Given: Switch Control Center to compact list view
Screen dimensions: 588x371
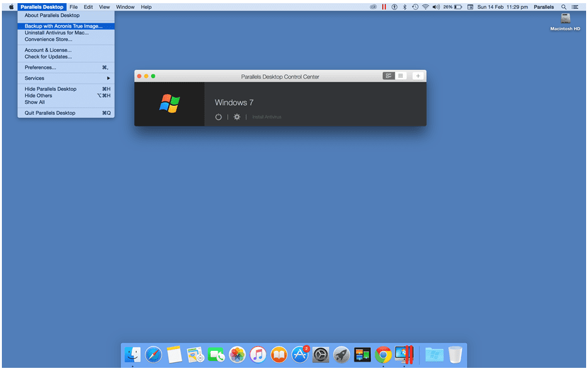Looking at the screenshot, I should pyautogui.click(x=400, y=76).
